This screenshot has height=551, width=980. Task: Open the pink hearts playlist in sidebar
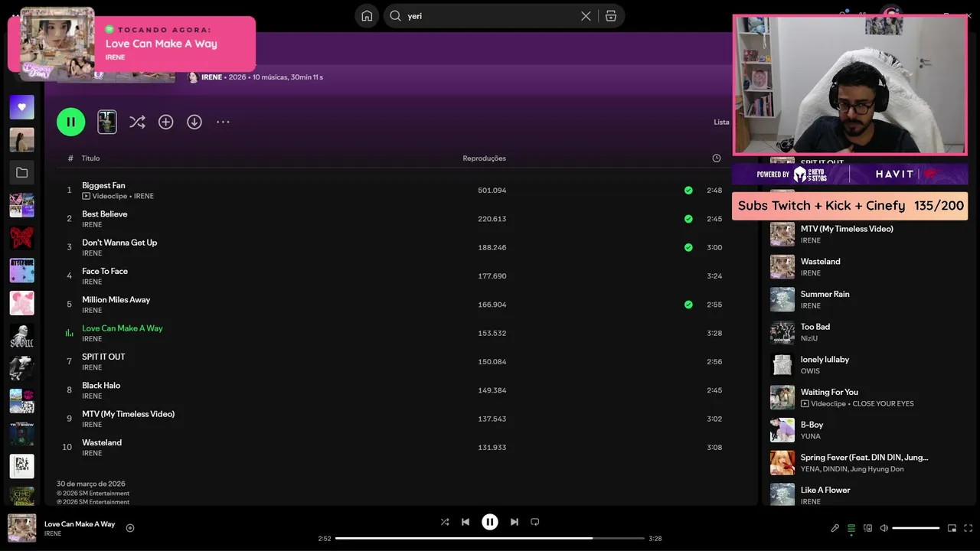pyautogui.click(x=21, y=303)
